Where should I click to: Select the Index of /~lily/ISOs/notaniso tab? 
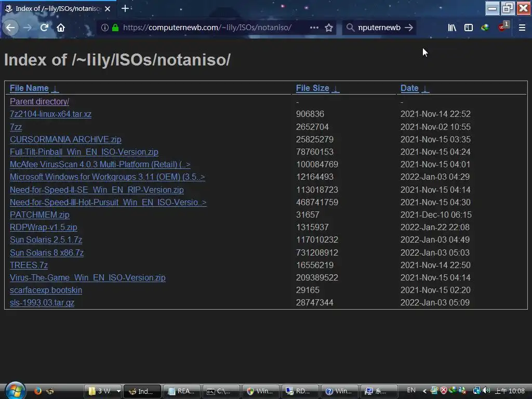coord(58,9)
